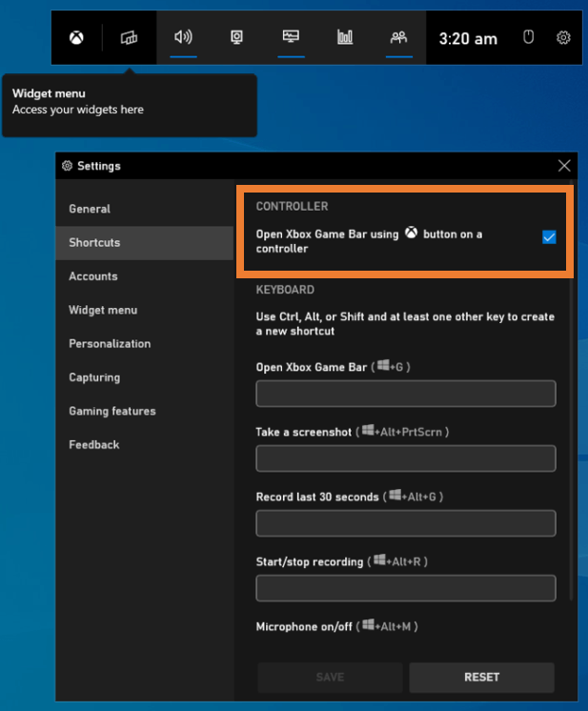This screenshot has height=711, width=588.
Task: Select the Shortcuts settings tab
Action: click(144, 243)
